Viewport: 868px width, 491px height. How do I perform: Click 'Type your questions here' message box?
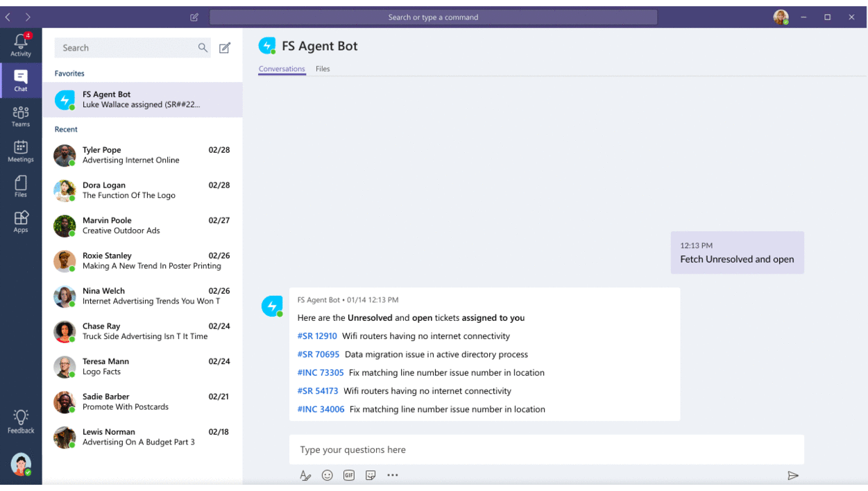pyautogui.click(x=547, y=450)
